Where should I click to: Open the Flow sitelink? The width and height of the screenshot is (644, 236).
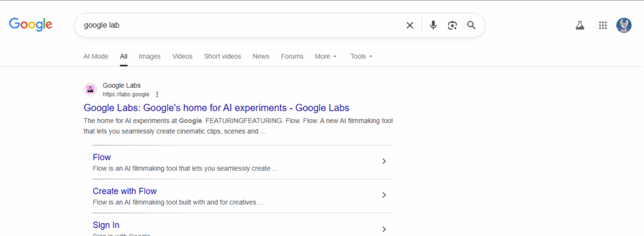pyautogui.click(x=102, y=158)
